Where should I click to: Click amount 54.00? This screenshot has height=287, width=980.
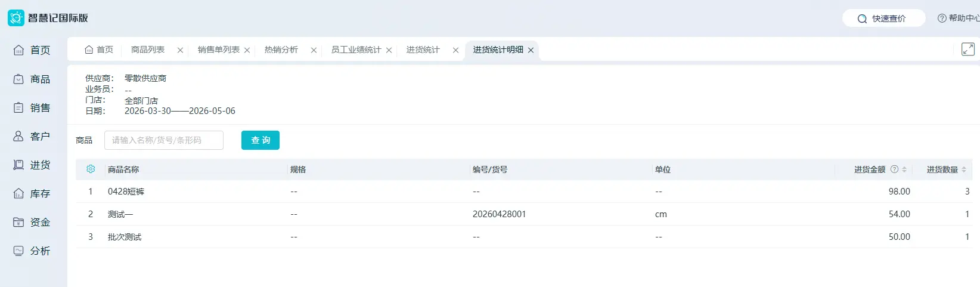[900, 214]
